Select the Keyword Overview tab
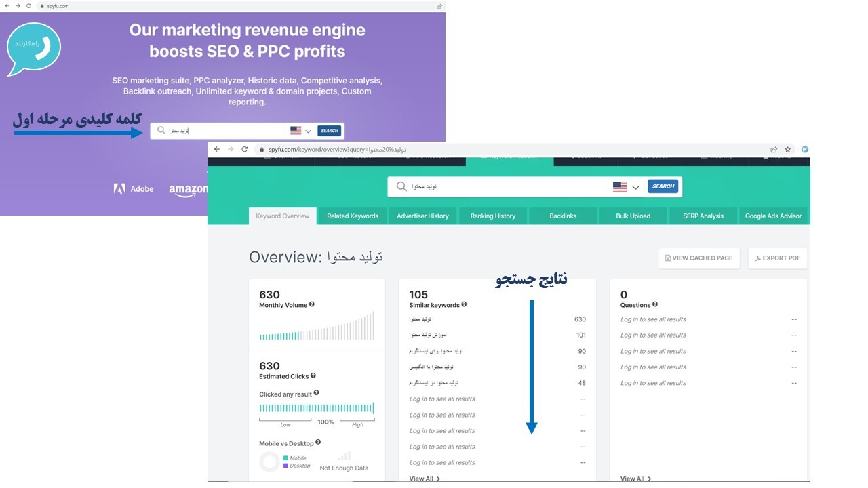Viewport: 868px width, 488px height. (x=283, y=216)
